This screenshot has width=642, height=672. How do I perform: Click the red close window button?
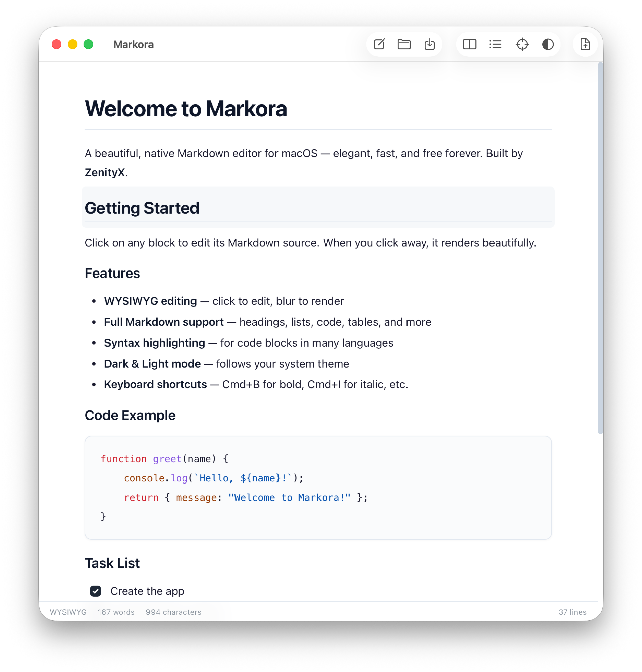click(56, 44)
